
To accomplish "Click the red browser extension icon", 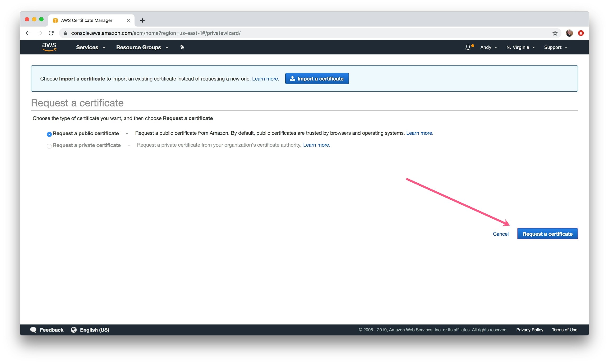I will pos(581,33).
